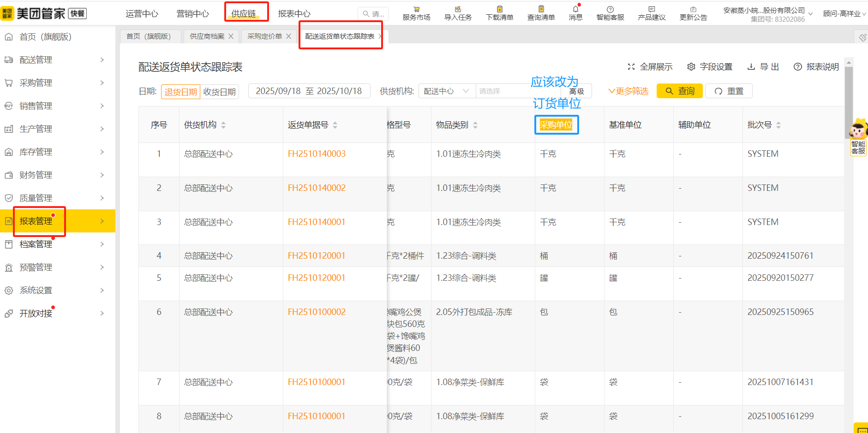Switch to 收货日期 date option
This screenshot has width=868, height=433.
click(219, 92)
